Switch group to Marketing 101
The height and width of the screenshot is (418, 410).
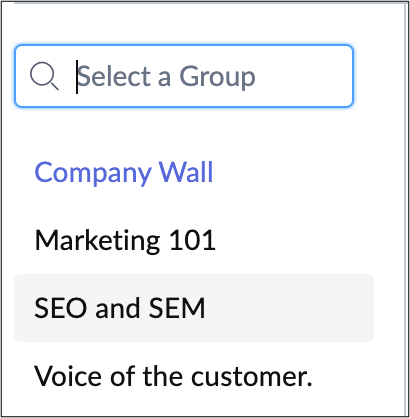[194, 240]
